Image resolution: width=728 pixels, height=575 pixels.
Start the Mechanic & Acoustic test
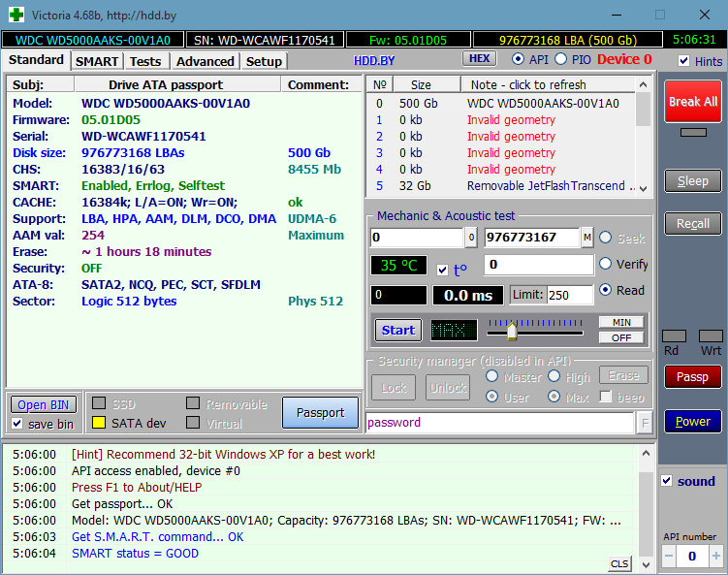[x=398, y=331]
